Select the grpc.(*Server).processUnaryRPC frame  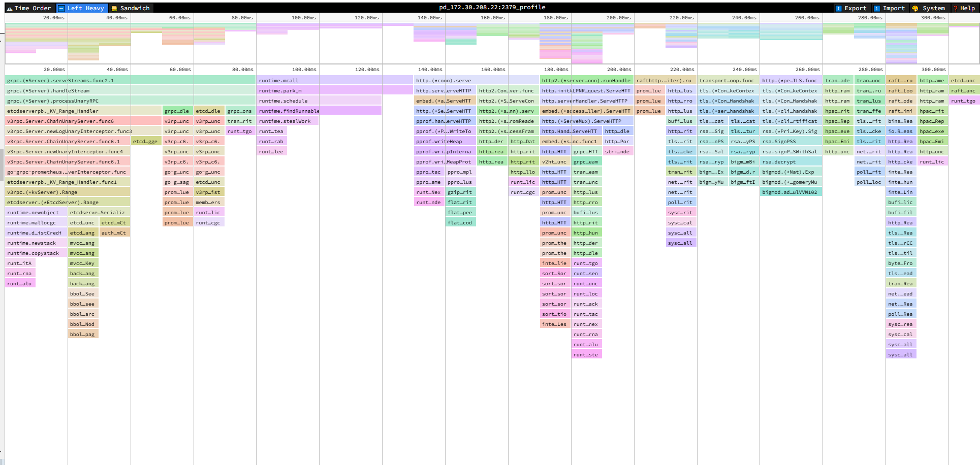tap(131, 101)
